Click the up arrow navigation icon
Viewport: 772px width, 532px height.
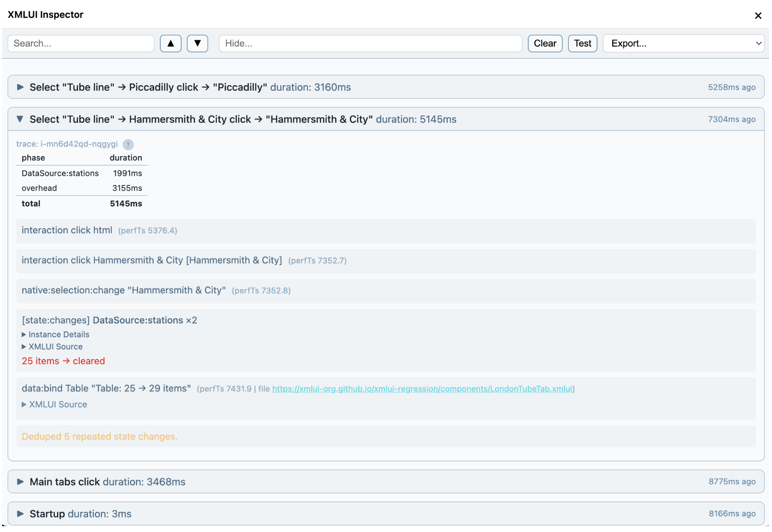170,43
